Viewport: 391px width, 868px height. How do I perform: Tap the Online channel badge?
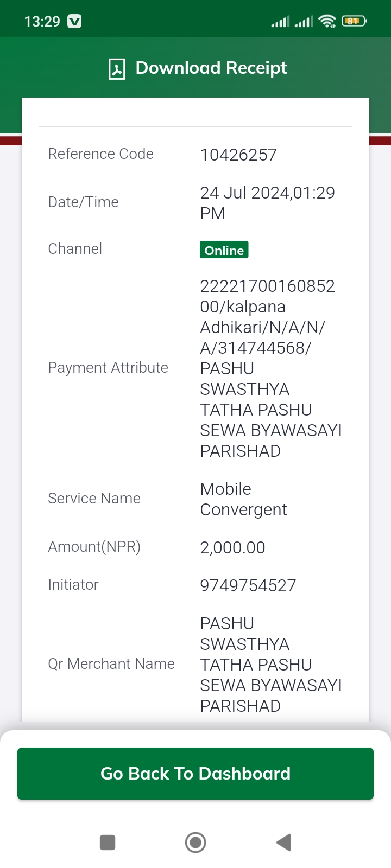point(224,250)
